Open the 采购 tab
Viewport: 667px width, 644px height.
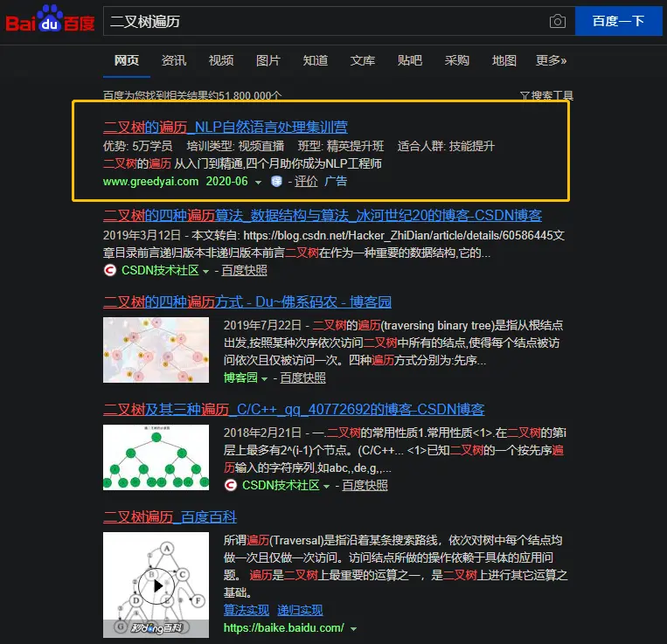[457, 60]
